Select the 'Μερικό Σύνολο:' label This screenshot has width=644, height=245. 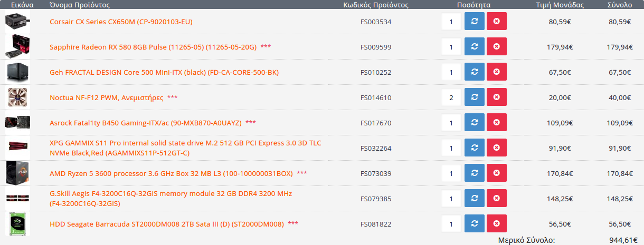click(527, 240)
